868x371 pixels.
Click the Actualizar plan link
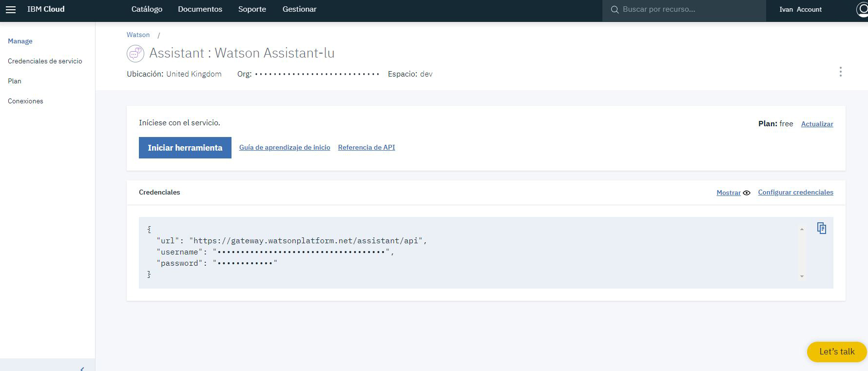pos(817,124)
